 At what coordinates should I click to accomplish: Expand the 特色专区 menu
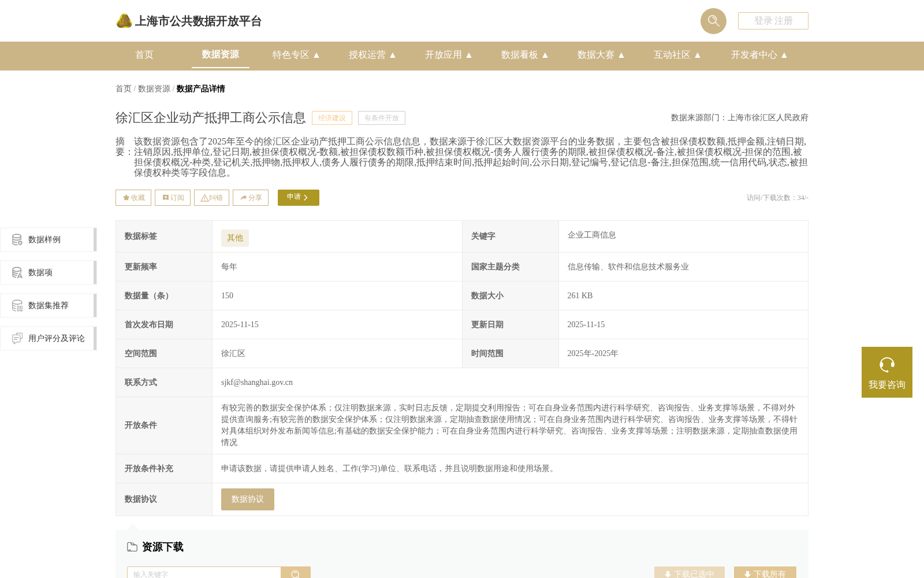click(x=296, y=55)
